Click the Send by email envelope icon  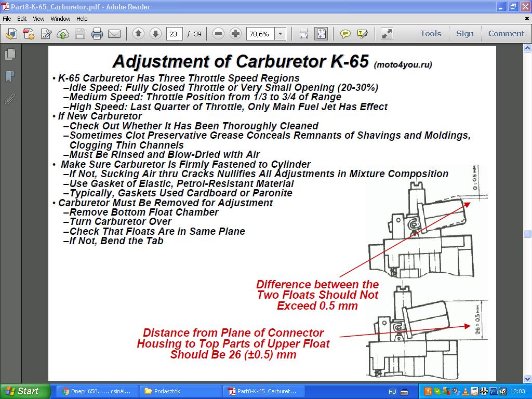click(x=114, y=34)
